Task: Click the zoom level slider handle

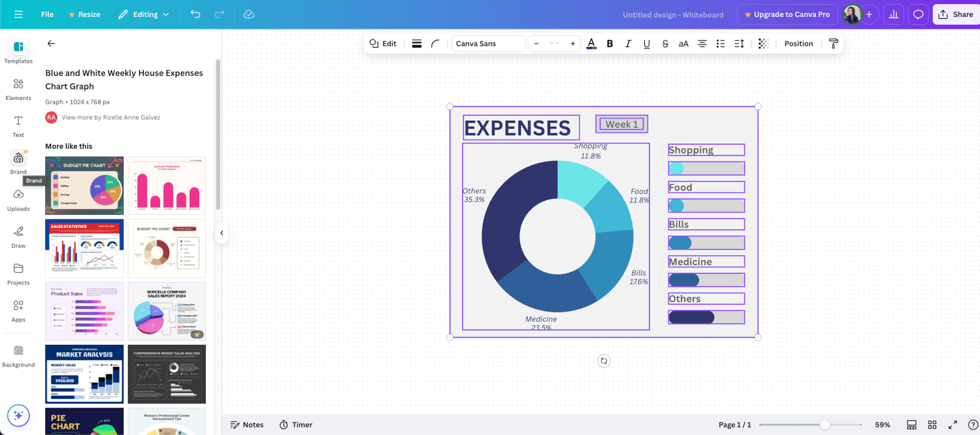Action: pos(825,425)
